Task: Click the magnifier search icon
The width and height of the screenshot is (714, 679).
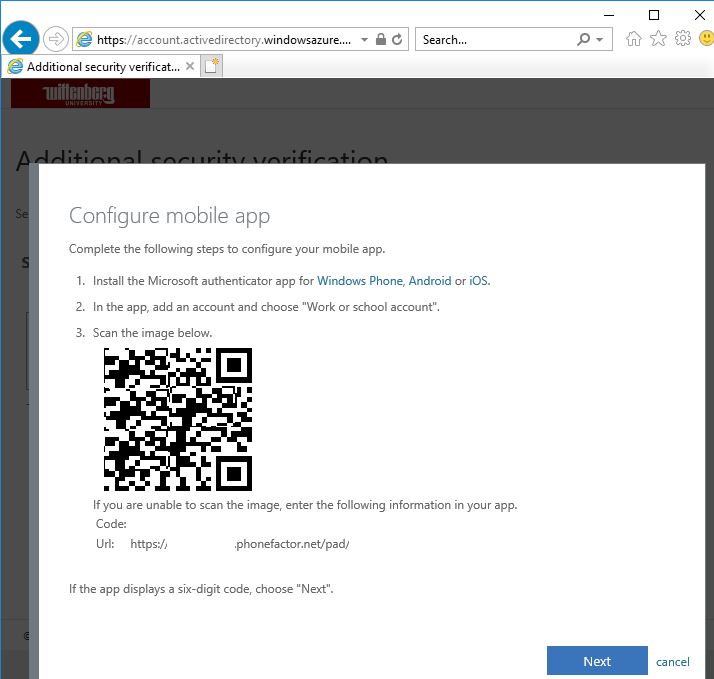Action: pyautogui.click(x=583, y=40)
